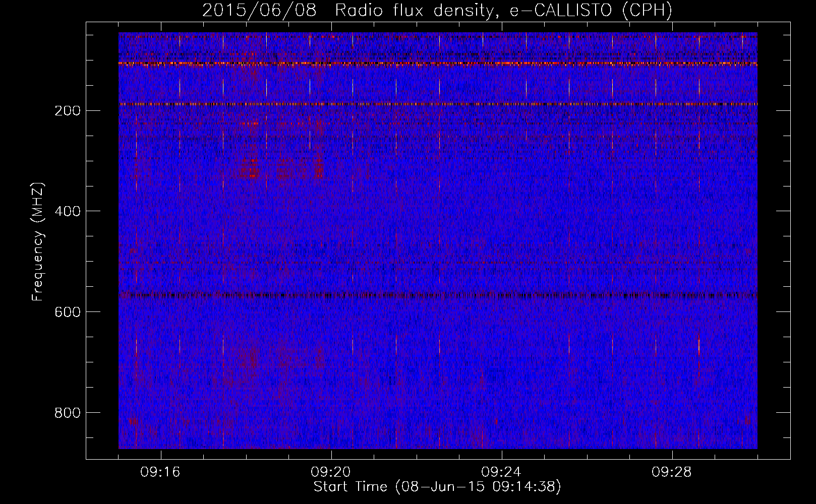Click the 'Frequency (MHZ)' axis label

[38, 241]
